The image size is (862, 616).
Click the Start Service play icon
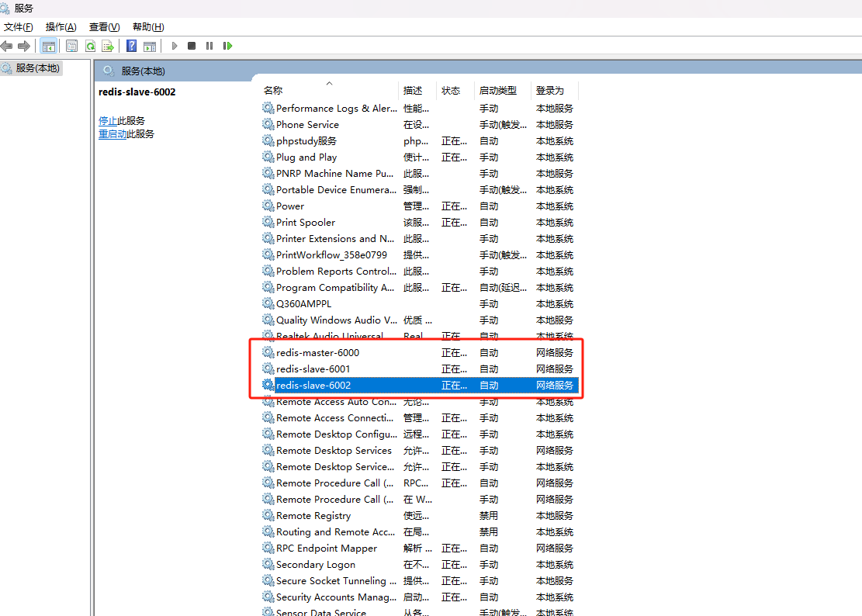pos(175,46)
